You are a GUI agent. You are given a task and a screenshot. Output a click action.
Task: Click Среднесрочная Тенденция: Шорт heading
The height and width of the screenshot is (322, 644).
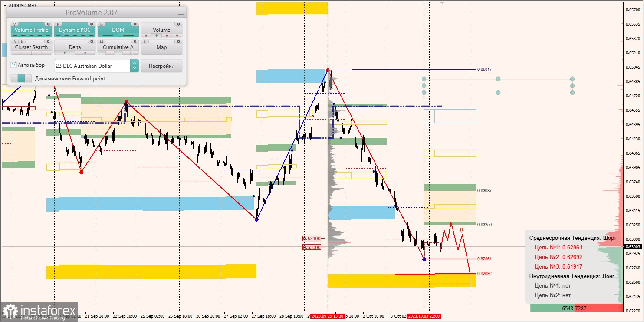pyautogui.click(x=572, y=238)
